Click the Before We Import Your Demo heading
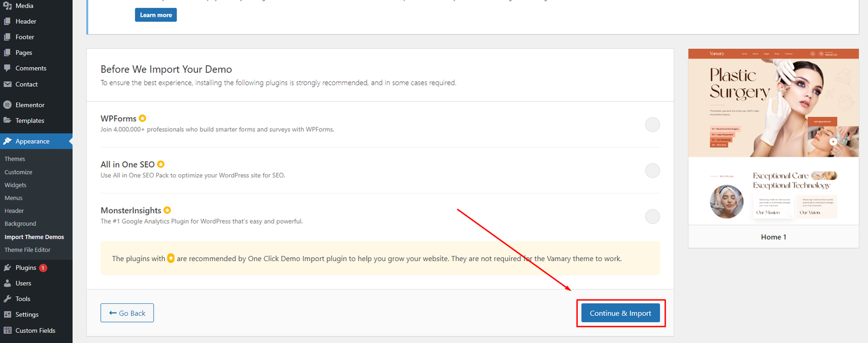Viewport: 868px width, 343px height. [166, 69]
